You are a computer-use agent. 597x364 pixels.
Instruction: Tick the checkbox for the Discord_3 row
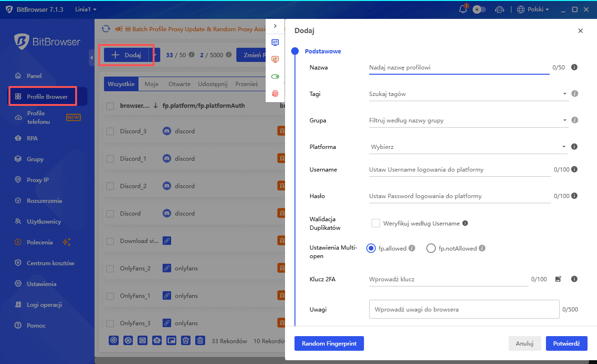pyautogui.click(x=110, y=131)
